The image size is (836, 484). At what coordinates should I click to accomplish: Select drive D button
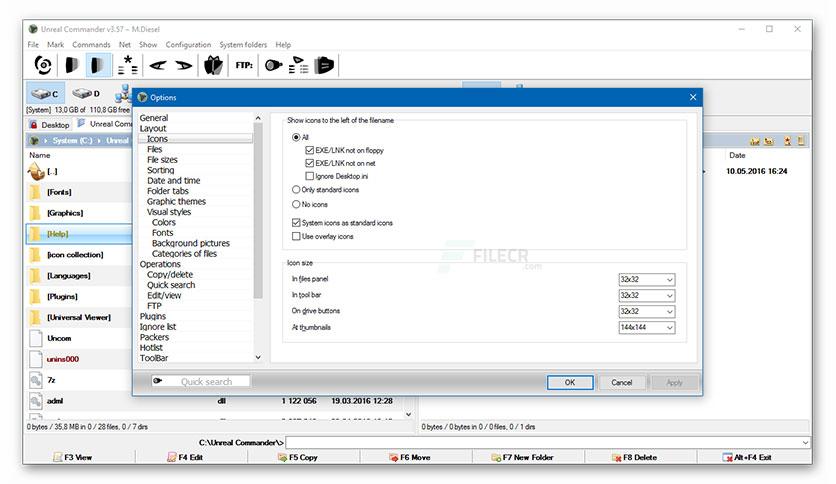point(86,94)
